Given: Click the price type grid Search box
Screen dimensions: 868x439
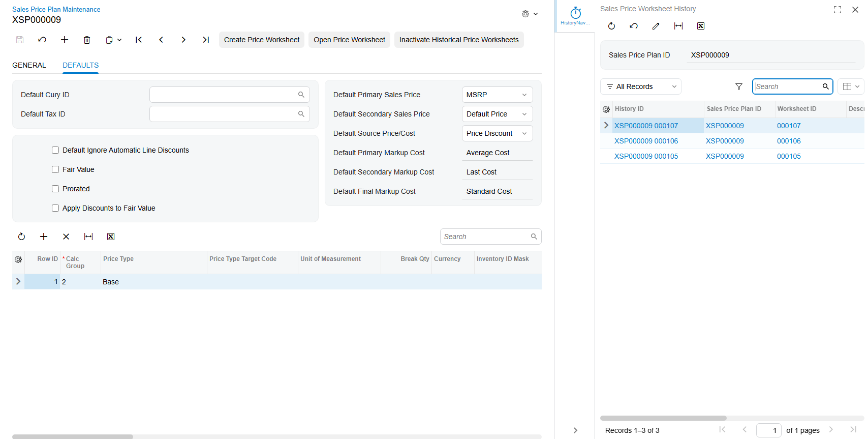Looking at the screenshot, I should [x=490, y=237].
